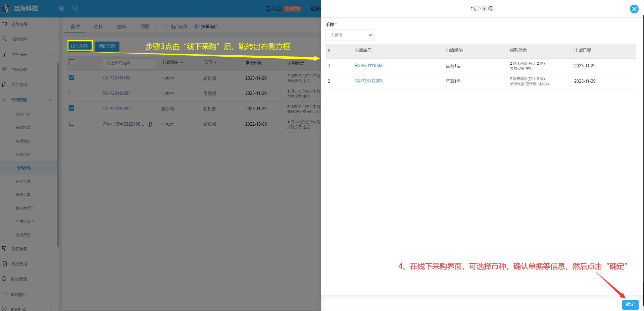644x311 pixels.
Task: Open 采购计划 in sidebar
Action: coord(24,168)
